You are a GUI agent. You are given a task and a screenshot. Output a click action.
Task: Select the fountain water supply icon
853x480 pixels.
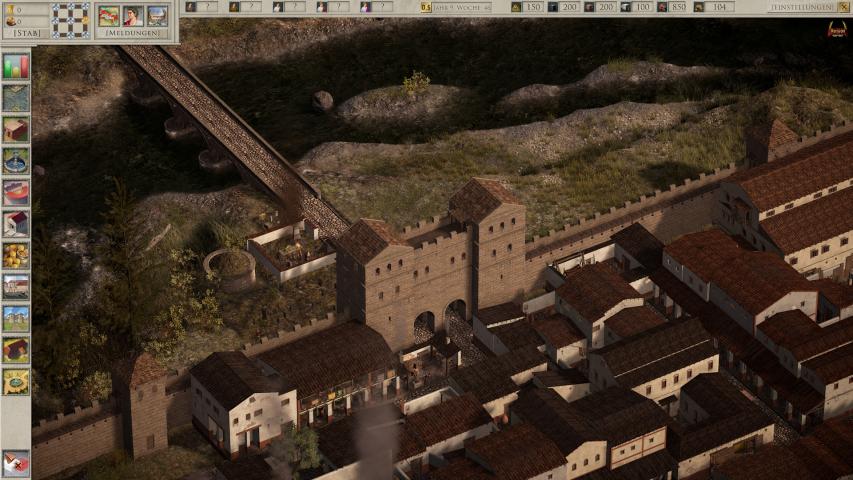pyautogui.click(x=16, y=160)
